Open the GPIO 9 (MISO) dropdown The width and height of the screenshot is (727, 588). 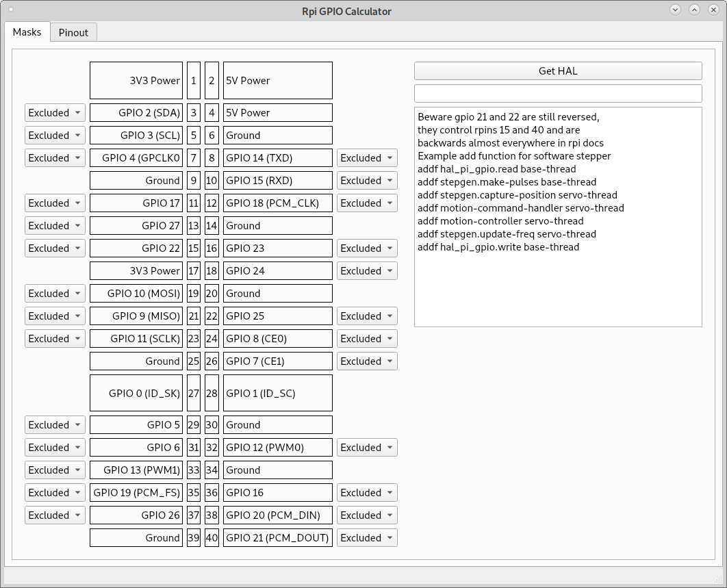(x=55, y=316)
